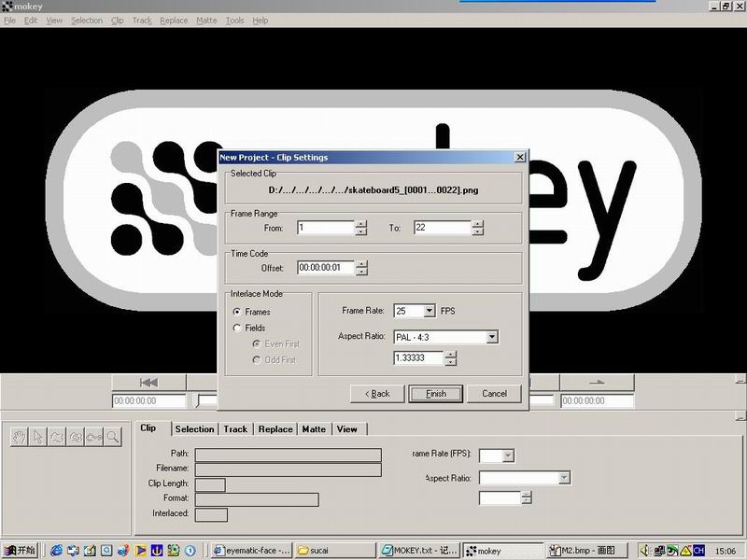Viewport: 747px width, 560px height.
Task: Open the File menu
Action: 9,21
